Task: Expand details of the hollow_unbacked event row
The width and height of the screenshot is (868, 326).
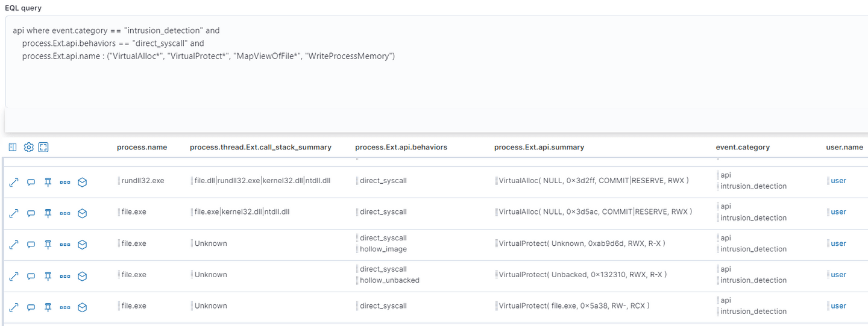Action: (x=14, y=276)
